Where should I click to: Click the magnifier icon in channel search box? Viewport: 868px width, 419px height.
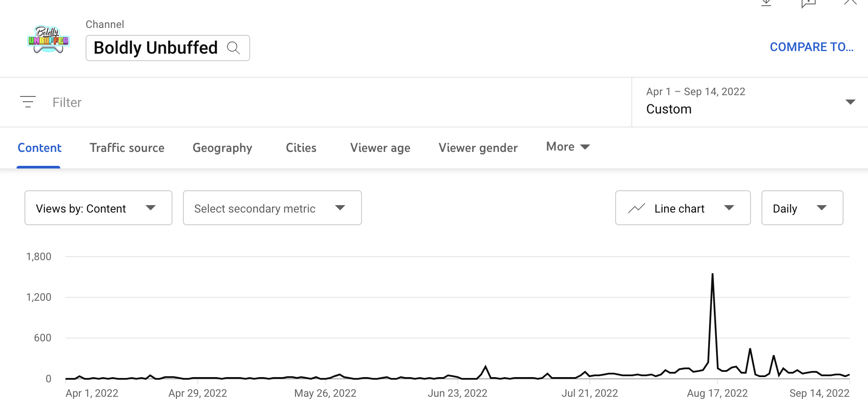coord(234,48)
